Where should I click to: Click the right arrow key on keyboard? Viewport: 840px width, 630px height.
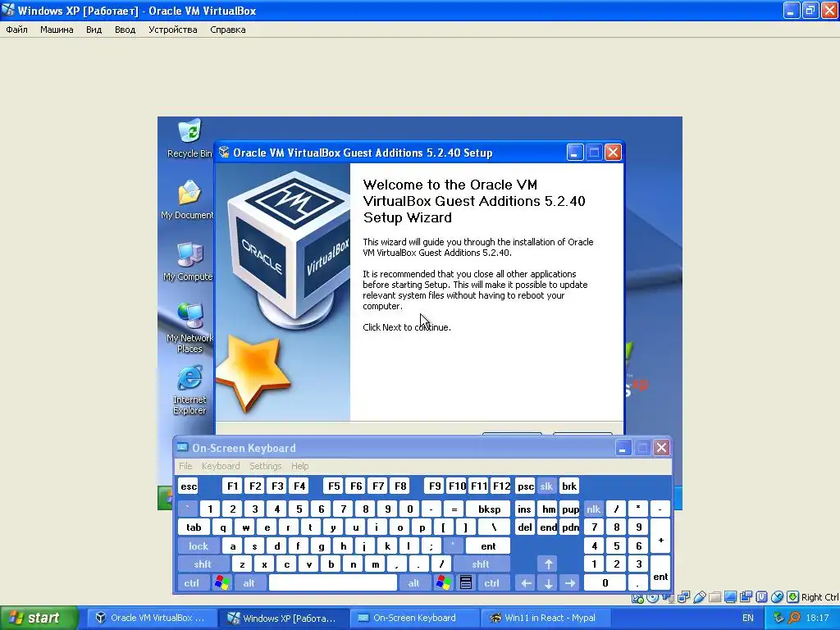pyautogui.click(x=570, y=583)
